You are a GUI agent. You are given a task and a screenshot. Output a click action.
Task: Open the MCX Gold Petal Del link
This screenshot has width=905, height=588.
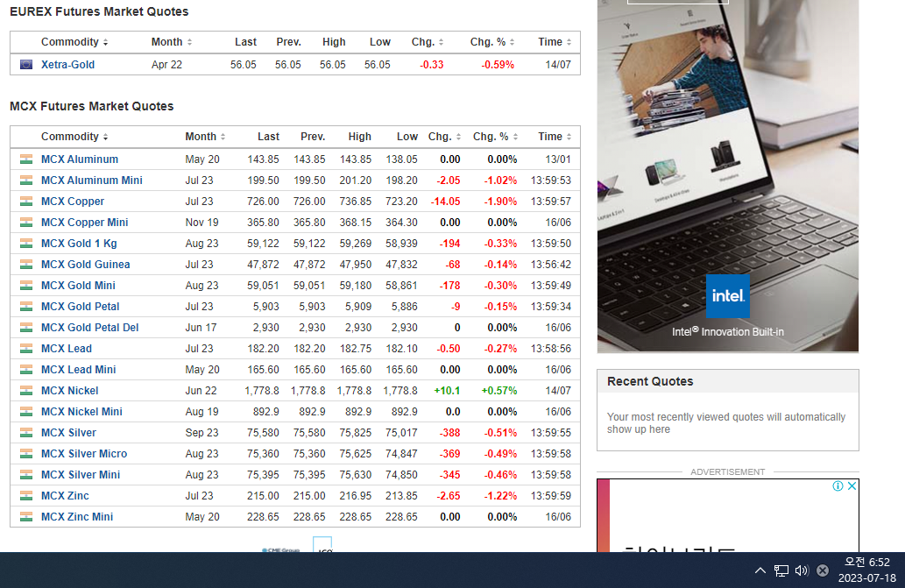point(90,328)
